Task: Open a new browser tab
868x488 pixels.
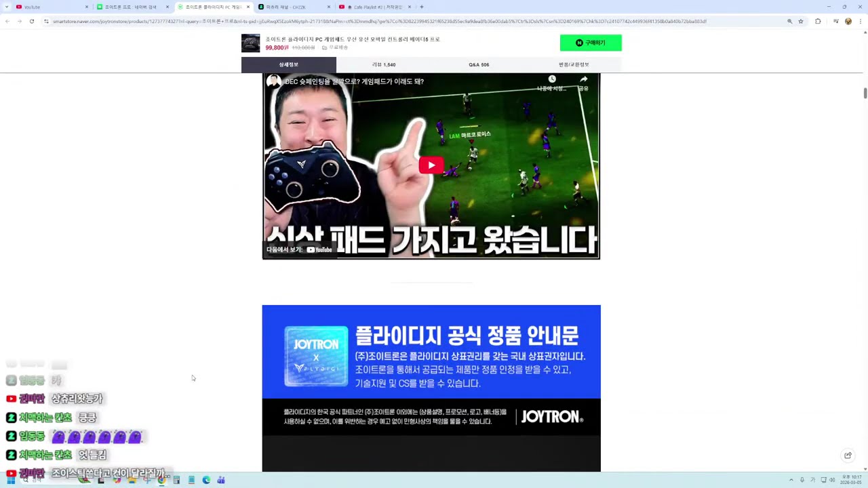Action: [x=422, y=7]
